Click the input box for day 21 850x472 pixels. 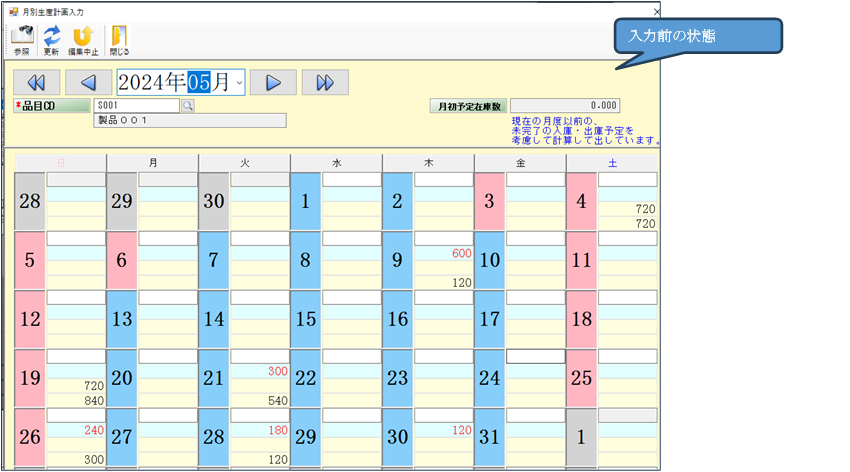(259, 357)
